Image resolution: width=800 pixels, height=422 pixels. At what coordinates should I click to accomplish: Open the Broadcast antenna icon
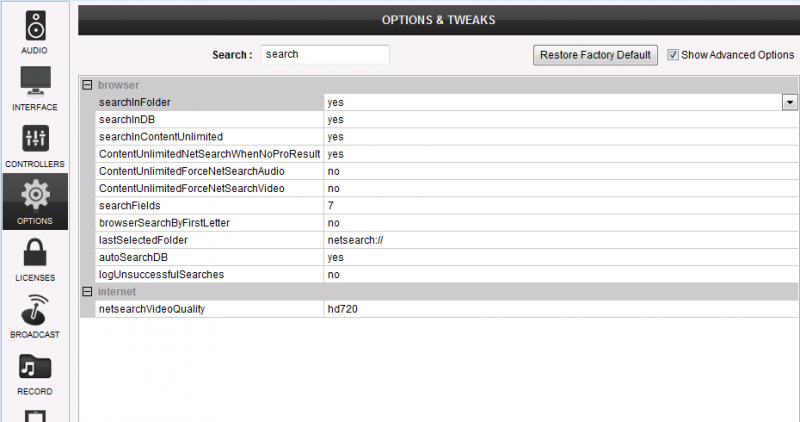35,310
